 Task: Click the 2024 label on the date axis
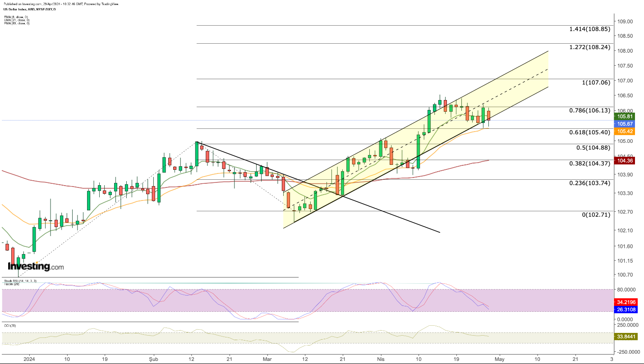pos(29,359)
